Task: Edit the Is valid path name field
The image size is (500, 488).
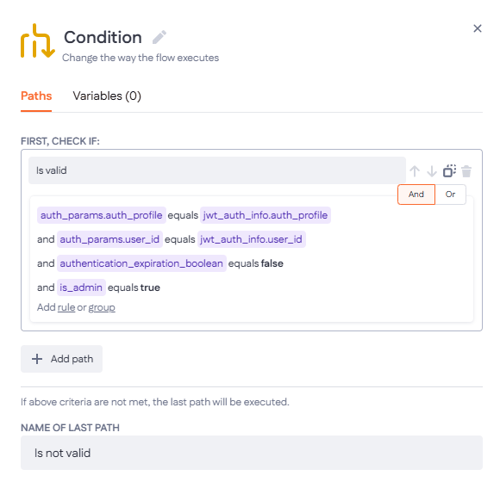Action: [217, 170]
